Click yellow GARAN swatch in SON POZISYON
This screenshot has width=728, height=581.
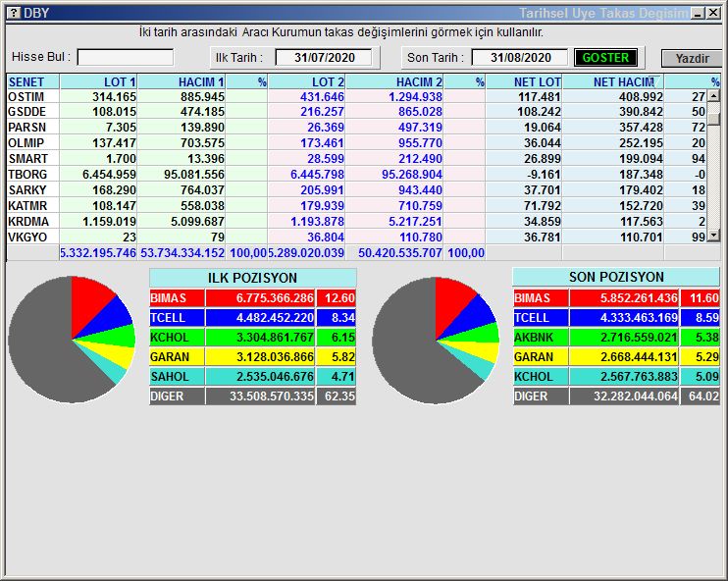coord(541,356)
